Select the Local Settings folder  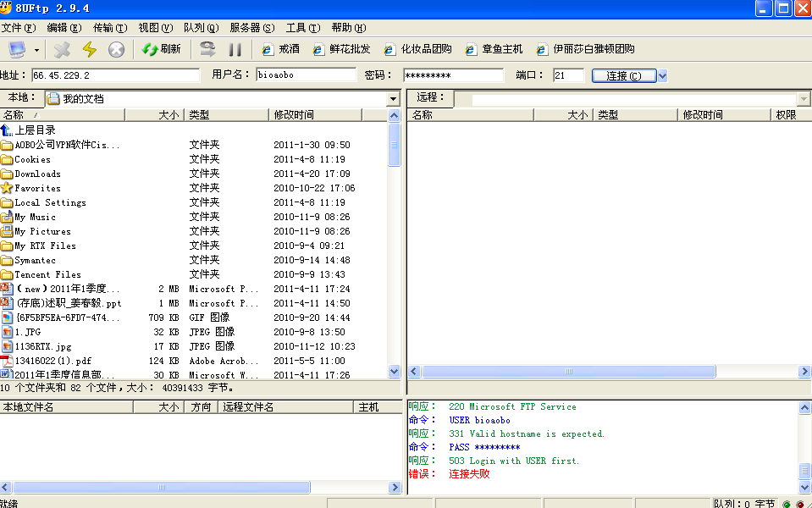click(43, 202)
